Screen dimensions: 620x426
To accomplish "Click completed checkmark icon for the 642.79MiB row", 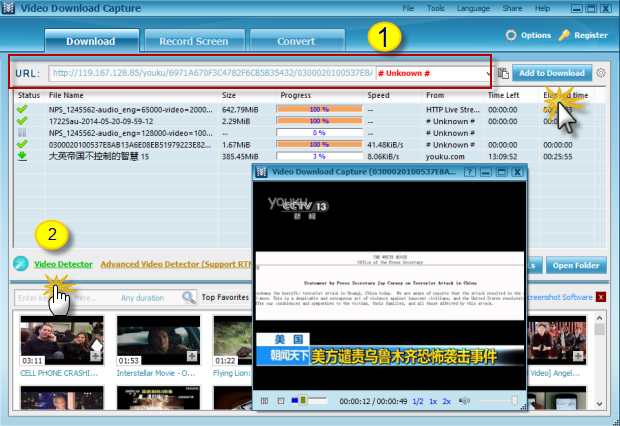I will [22, 109].
